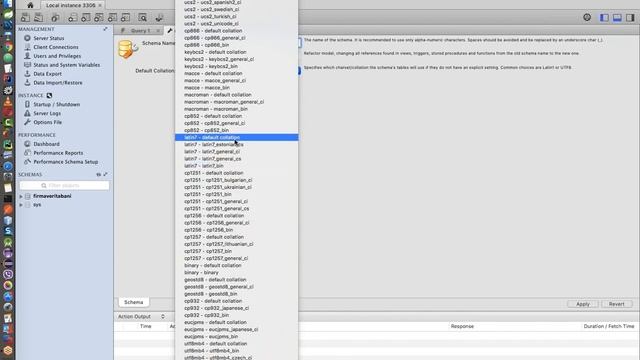Click the search table data toolbar icon
640x360 pixels.
pyautogui.click(x=142, y=18)
